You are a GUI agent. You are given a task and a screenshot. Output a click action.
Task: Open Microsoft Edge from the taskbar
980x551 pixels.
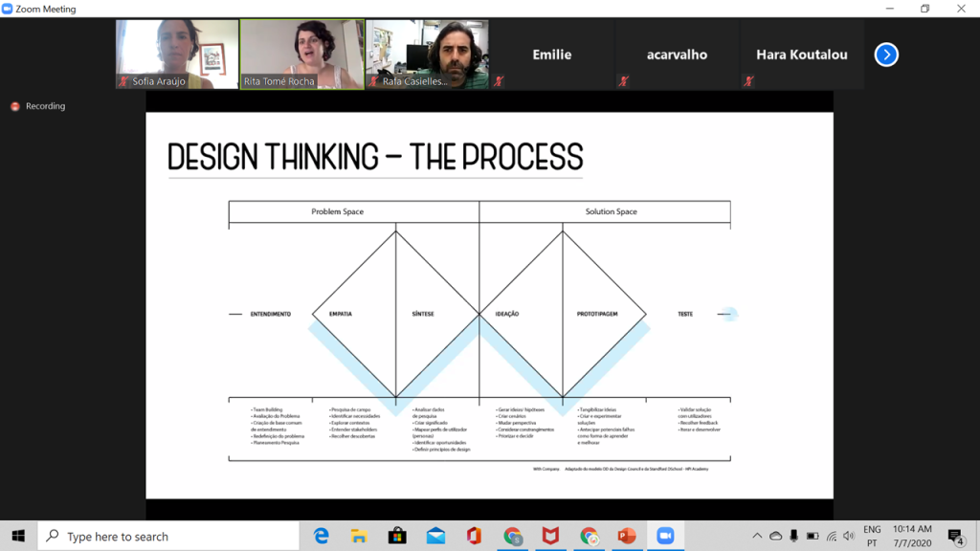click(322, 536)
